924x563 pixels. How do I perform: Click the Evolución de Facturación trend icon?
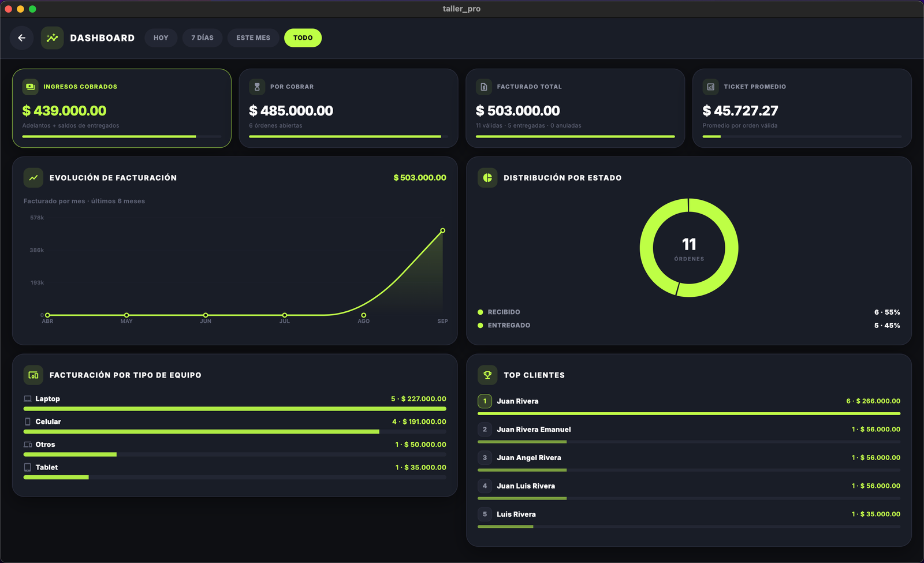33,178
